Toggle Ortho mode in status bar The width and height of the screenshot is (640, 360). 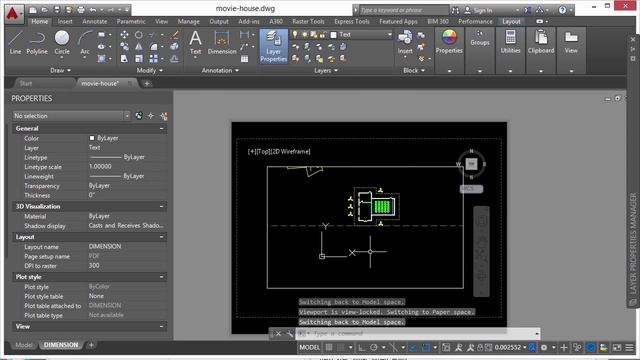pyautogui.click(x=362, y=348)
